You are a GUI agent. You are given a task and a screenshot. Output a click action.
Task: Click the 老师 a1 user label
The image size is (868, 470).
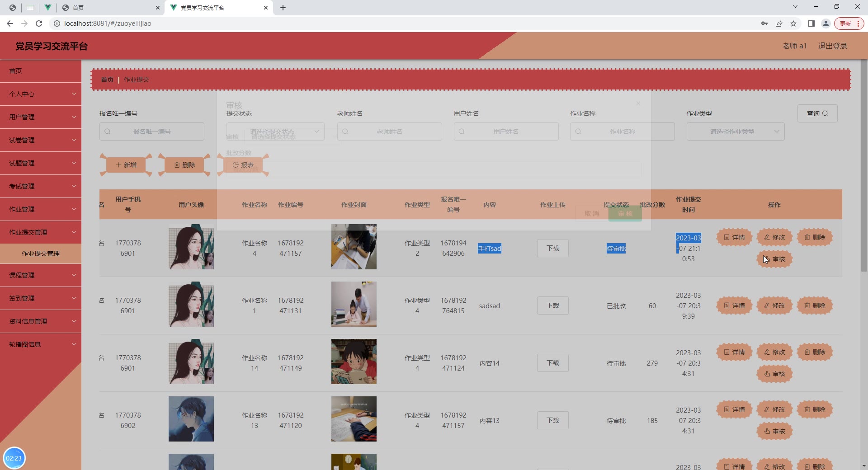pyautogui.click(x=794, y=46)
